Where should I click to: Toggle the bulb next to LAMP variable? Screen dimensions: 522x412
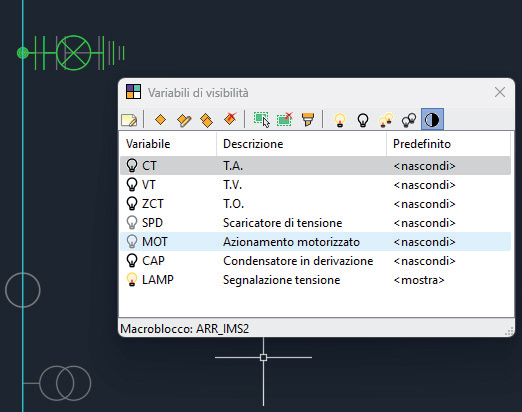[132, 280]
